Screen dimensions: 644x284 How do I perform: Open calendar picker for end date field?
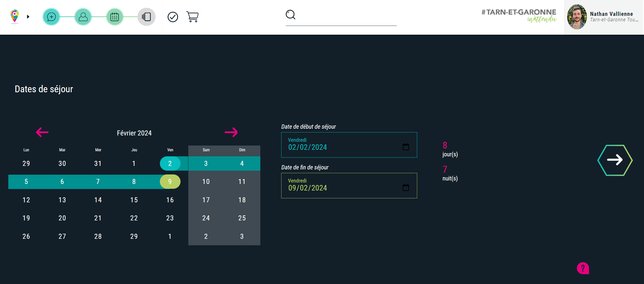click(x=406, y=187)
